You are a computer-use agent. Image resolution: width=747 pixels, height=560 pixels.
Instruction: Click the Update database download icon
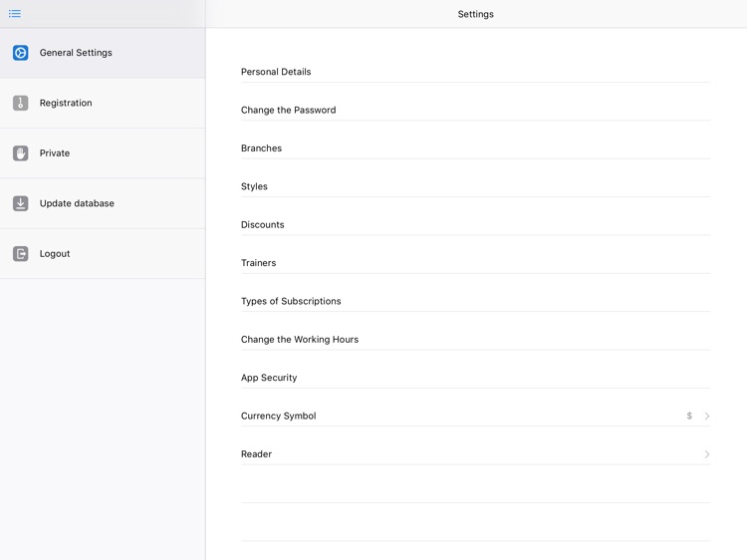(21, 203)
